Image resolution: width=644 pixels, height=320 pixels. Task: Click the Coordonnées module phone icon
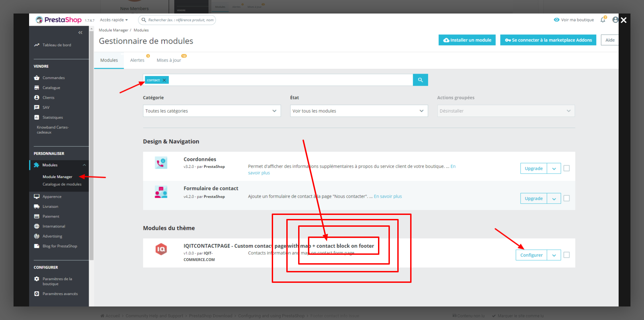click(x=161, y=163)
